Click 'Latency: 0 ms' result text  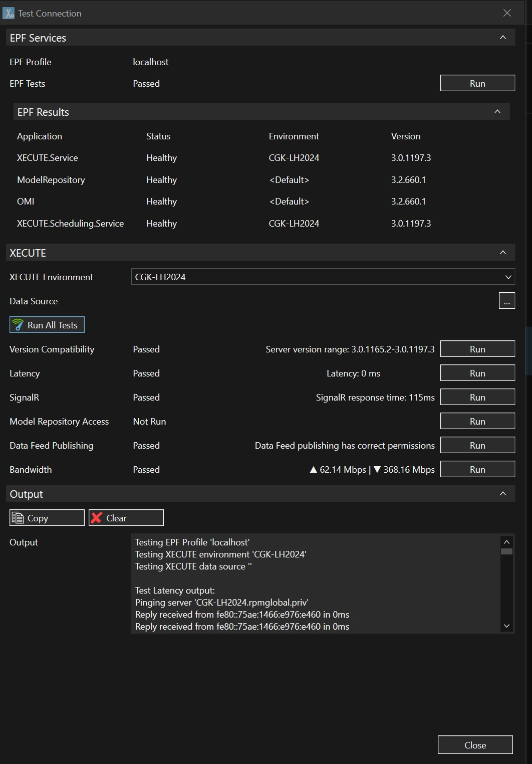(x=353, y=373)
